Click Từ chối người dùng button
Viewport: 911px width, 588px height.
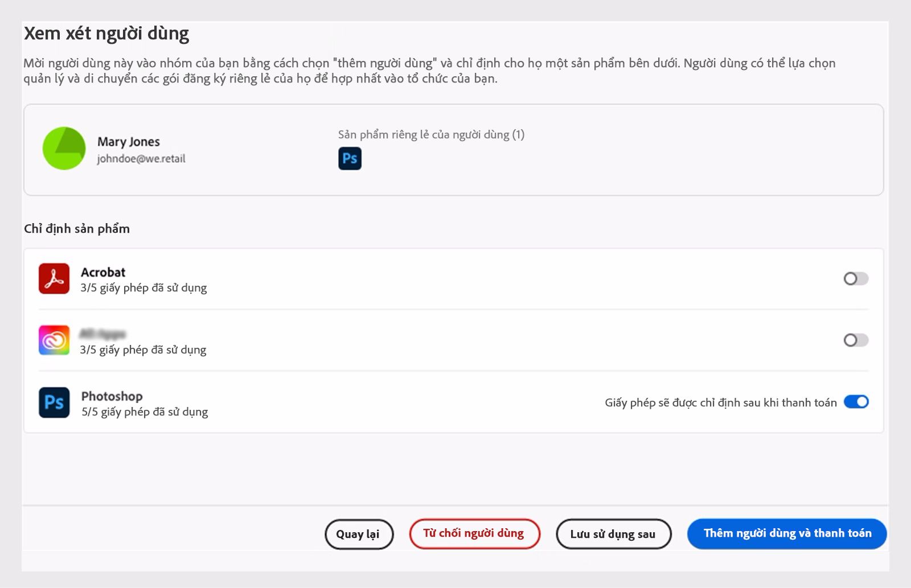click(x=474, y=533)
